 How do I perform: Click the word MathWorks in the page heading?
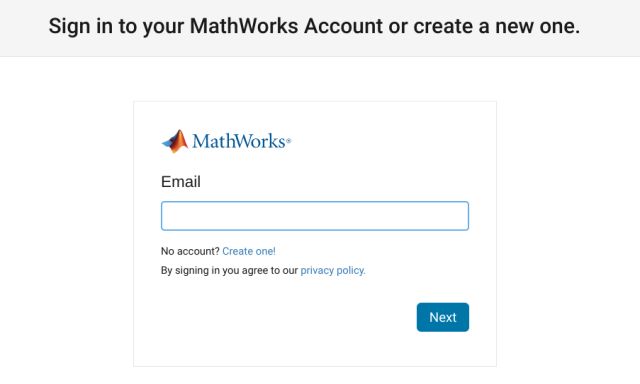pyautogui.click(x=244, y=26)
